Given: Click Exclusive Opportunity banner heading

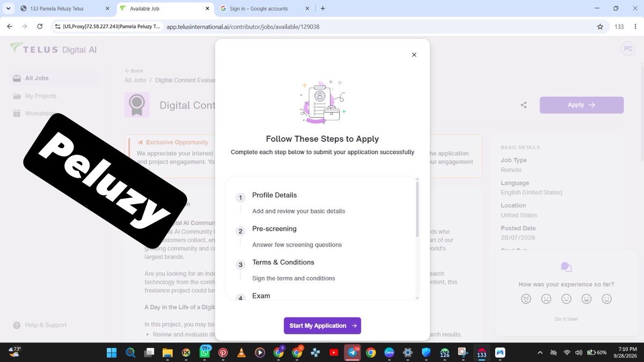Looking at the screenshot, I should coord(177,142).
